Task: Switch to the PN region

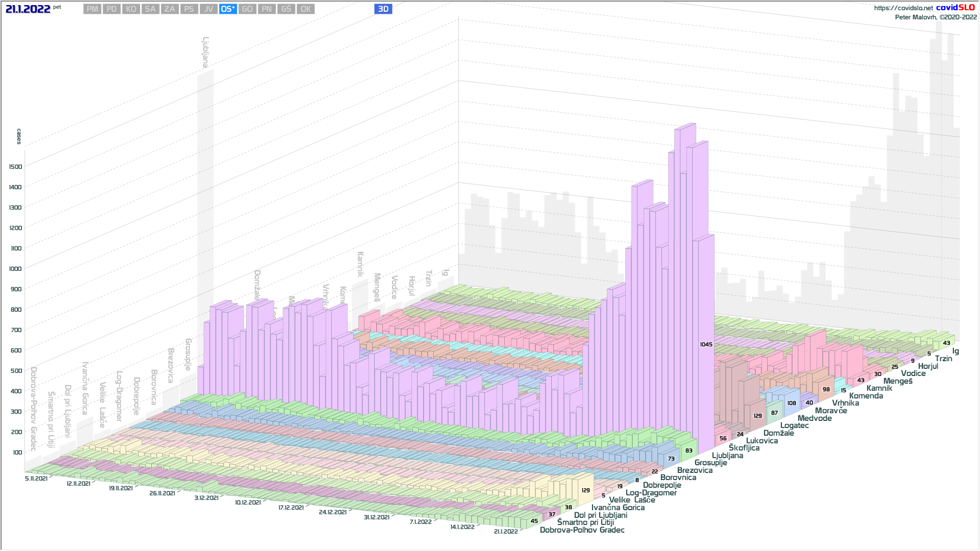Action: (x=266, y=9)
